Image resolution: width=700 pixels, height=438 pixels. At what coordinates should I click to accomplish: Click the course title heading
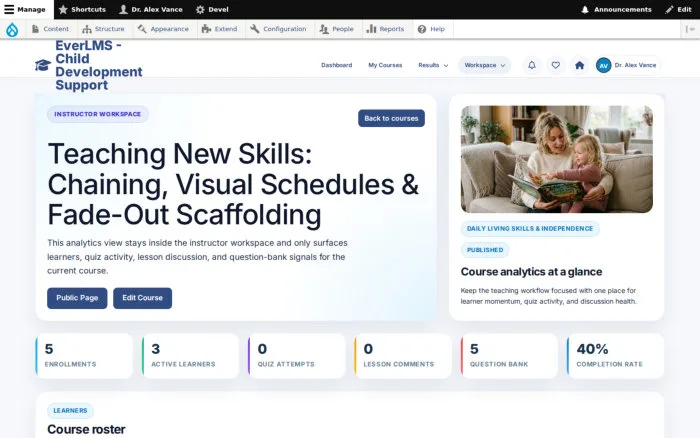(233, 184)
